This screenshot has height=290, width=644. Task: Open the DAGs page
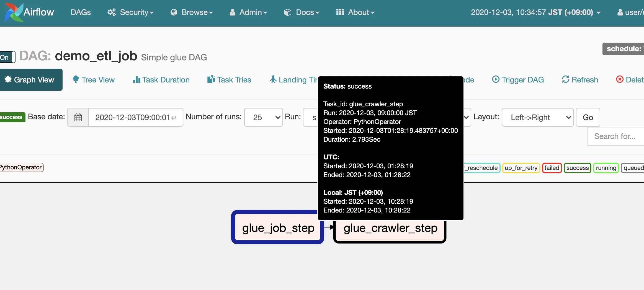click(x=81, y=12)
